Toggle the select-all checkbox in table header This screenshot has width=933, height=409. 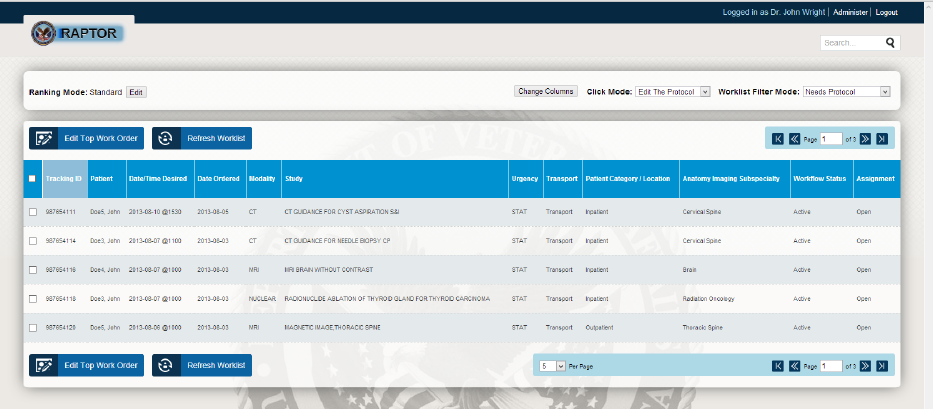tap(32, 179)
